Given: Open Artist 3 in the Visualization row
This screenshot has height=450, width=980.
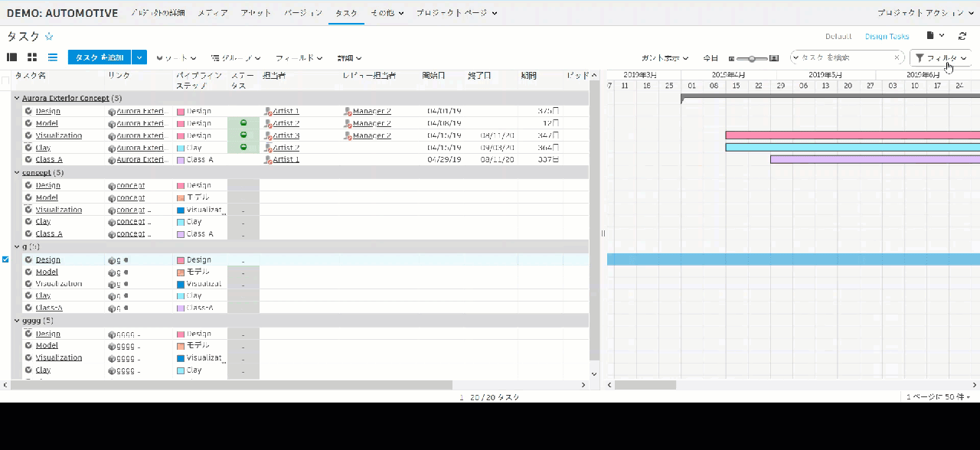Looking at the screenshot, I should click(286, 135).
